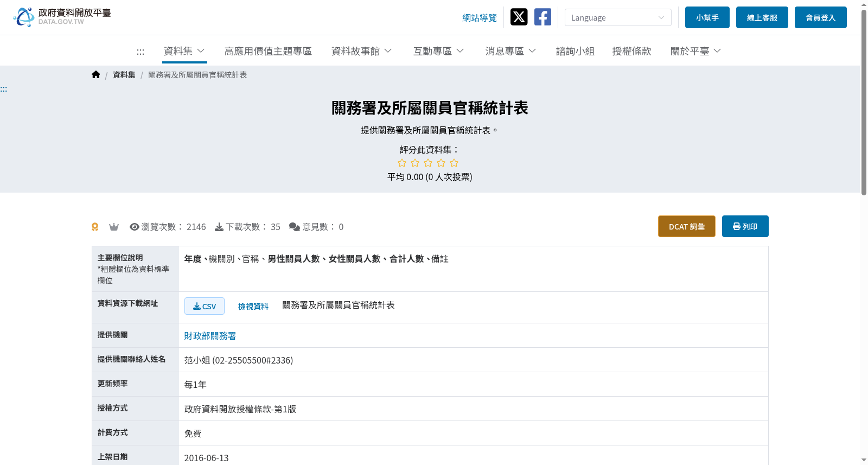This screenshot has width=868, height=465.
Task: Open the 財政部關務署 agency link
Action: 210,336
